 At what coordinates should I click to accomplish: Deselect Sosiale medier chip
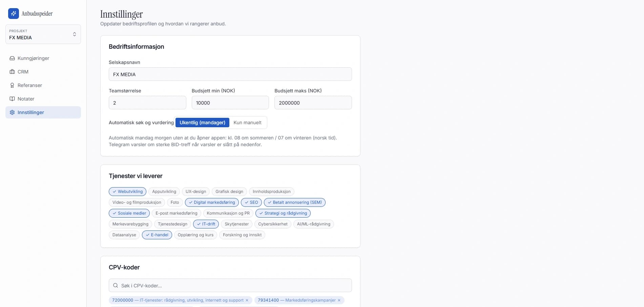coord(129,213)
